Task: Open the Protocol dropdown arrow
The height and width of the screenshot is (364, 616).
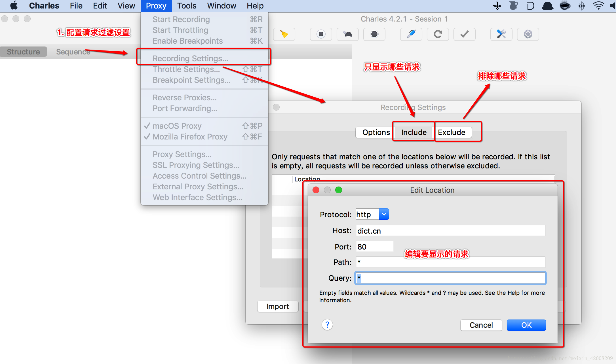Action: pos(384,214)
